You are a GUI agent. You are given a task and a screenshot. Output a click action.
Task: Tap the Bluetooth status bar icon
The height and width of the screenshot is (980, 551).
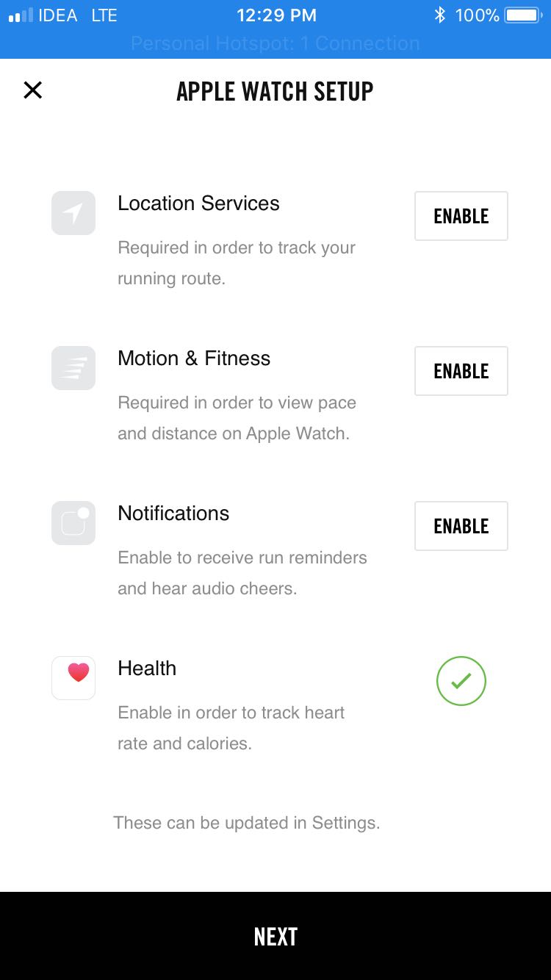pyautogui.click(x=439, y=15)
